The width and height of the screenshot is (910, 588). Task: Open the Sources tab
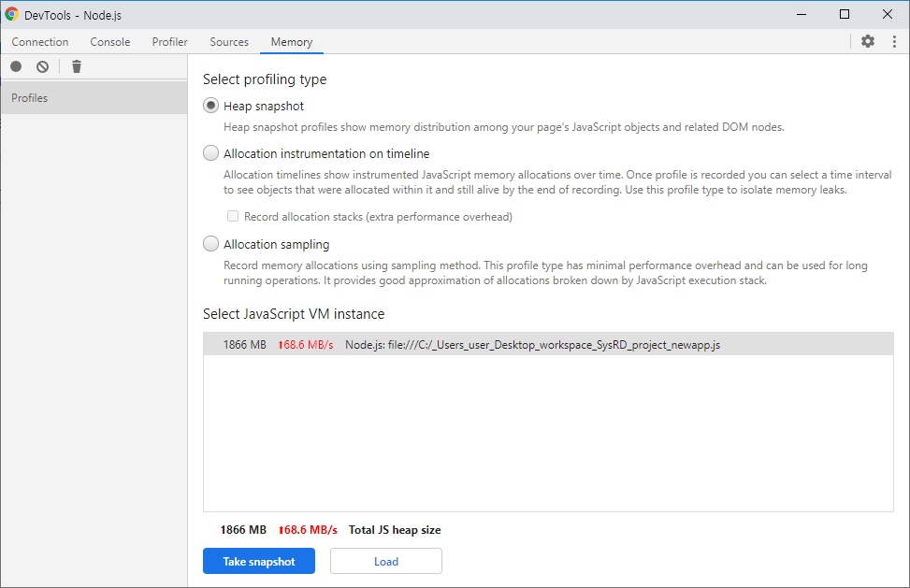tap(229, 42)
